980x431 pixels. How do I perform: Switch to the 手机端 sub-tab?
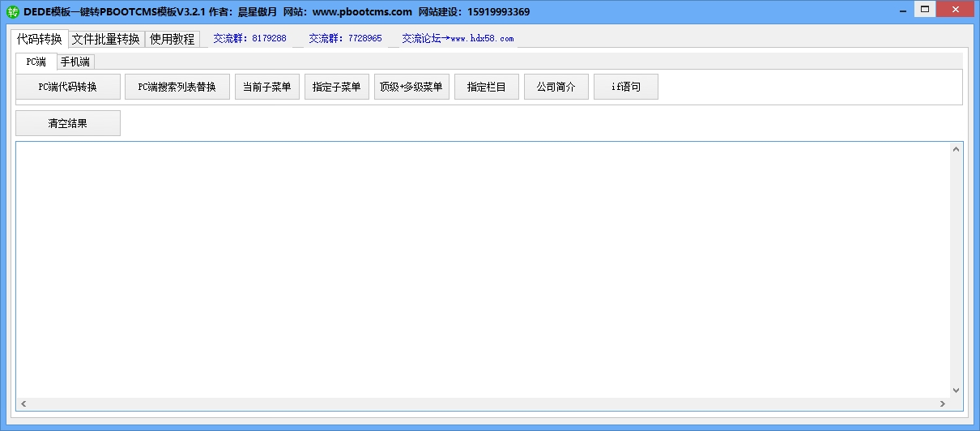(x=75, y=62)
